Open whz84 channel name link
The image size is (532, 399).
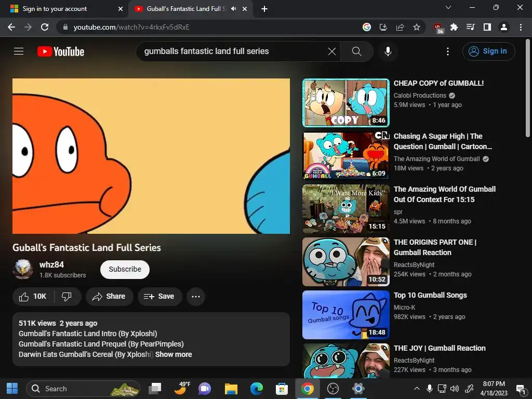[x=51, y=264]
